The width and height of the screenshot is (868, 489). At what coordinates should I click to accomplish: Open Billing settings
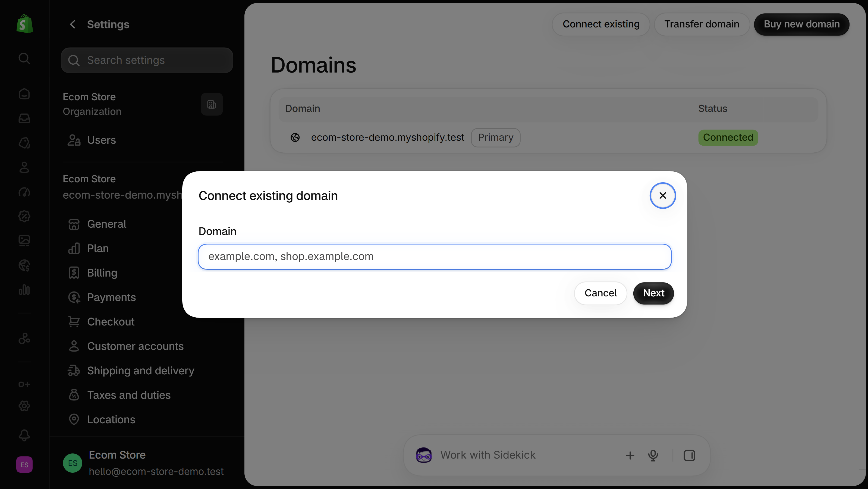(x=123, y=273)
